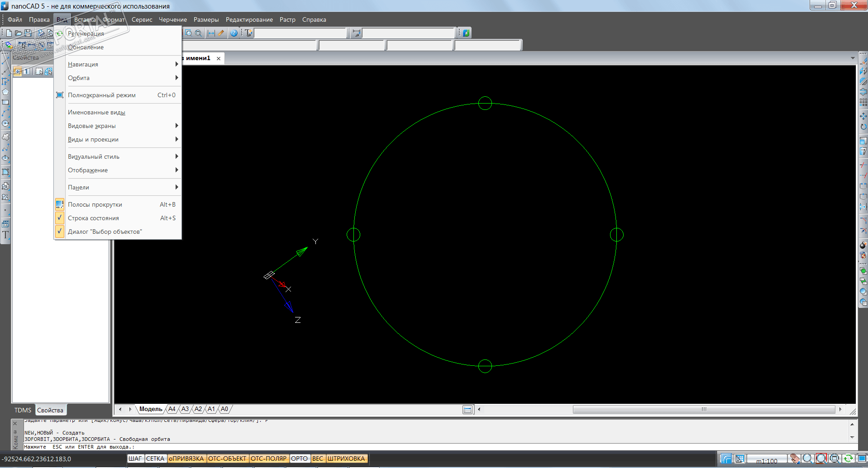Expand the Визуальный стиль submenu
Viewport: 868px width, 468px height.
[x=118, y=156]
